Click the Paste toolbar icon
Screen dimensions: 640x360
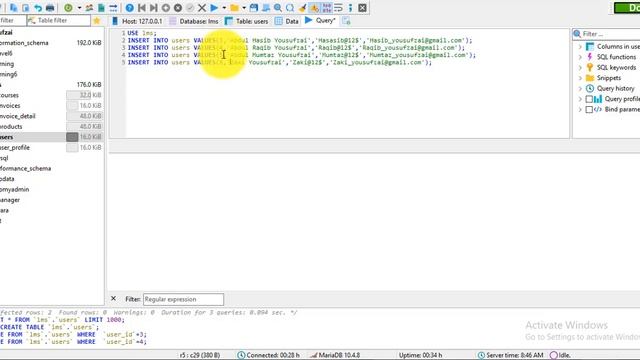pyautogui.click(x=26, y=8)
